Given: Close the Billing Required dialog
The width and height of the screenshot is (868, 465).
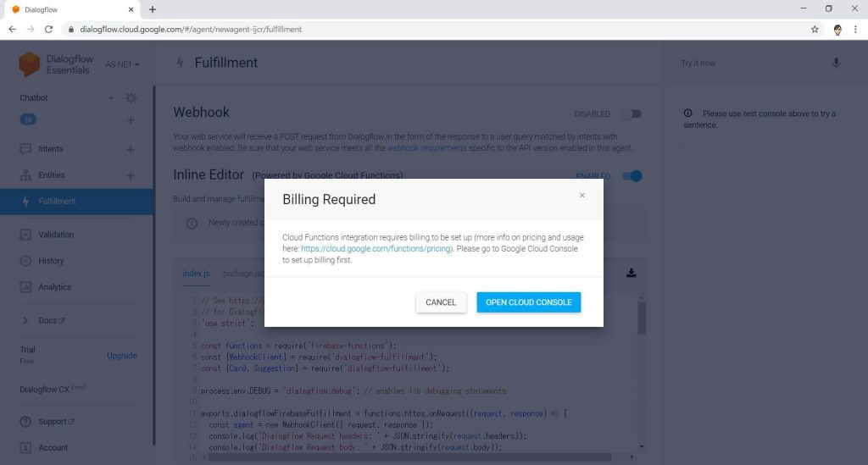Looking at the screenshot, I should tap(581, 195).
